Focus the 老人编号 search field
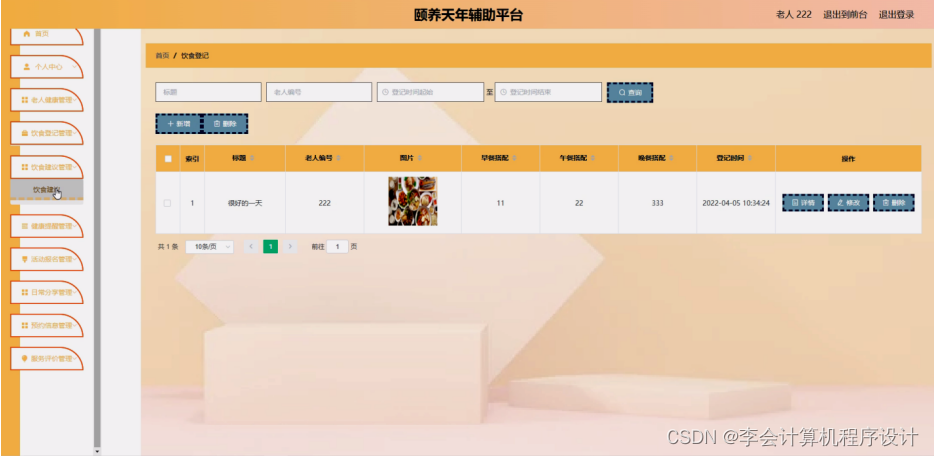This screenshot has height=456, width=934. [319, 92]
